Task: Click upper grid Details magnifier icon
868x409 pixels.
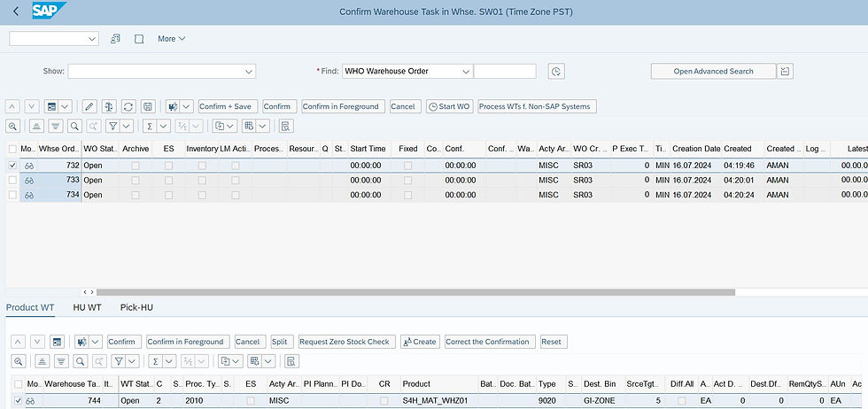Action: pos(13,127)
